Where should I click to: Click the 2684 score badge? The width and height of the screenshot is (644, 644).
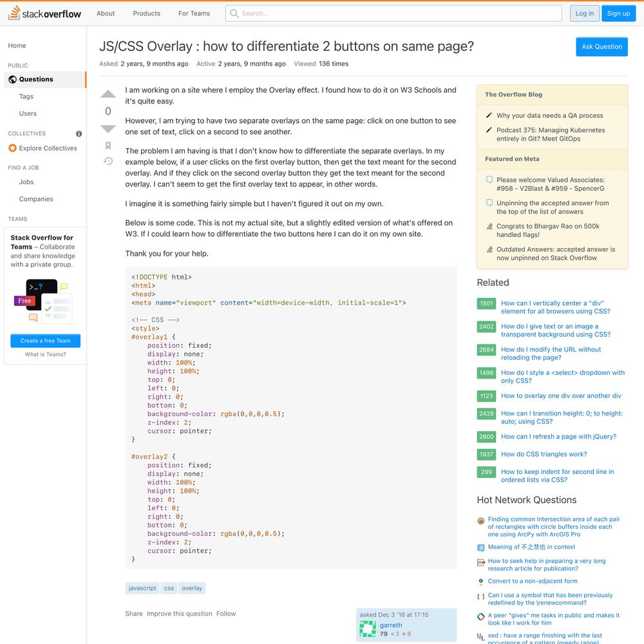point(486,350)
